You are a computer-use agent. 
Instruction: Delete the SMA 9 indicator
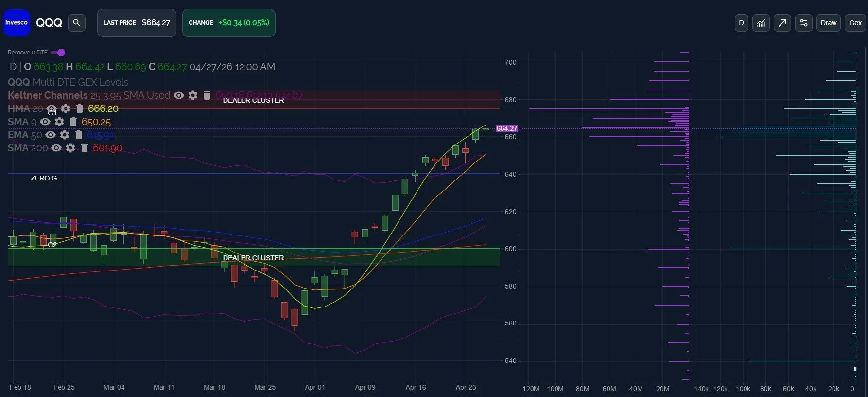click(x=73, y=122)
